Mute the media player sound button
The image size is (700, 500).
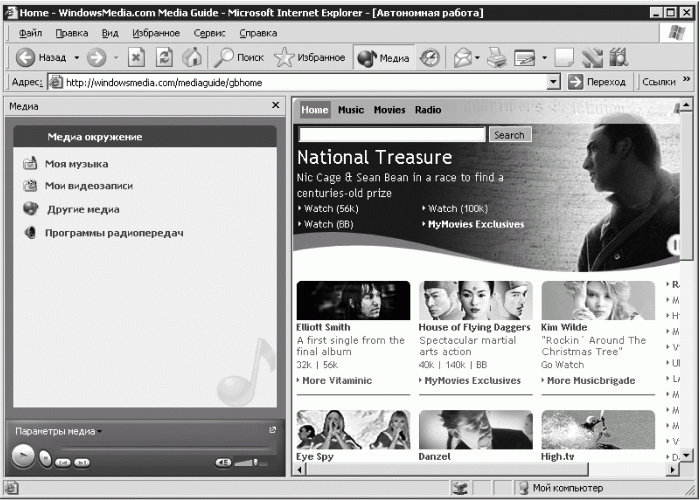[223, 462]
